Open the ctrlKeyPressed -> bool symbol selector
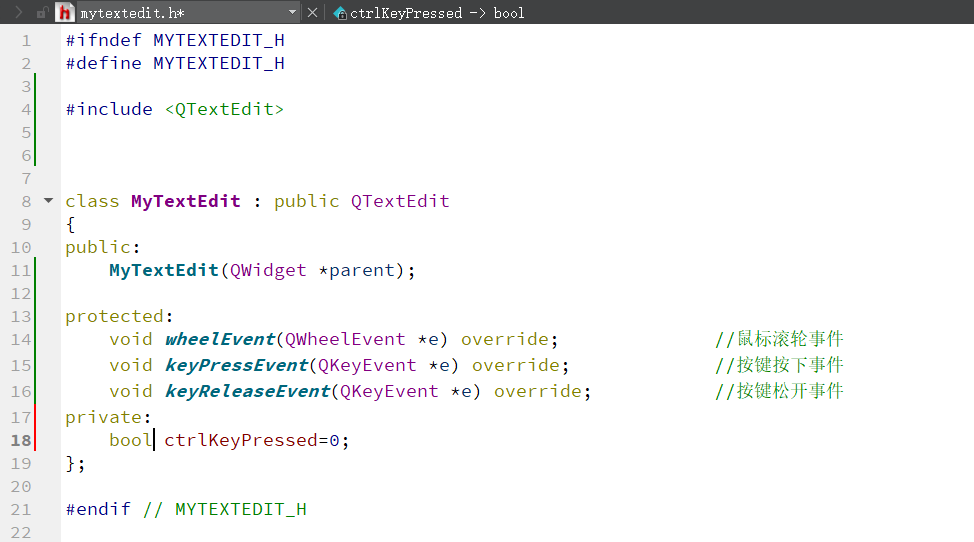 click(x=437, y=13)
